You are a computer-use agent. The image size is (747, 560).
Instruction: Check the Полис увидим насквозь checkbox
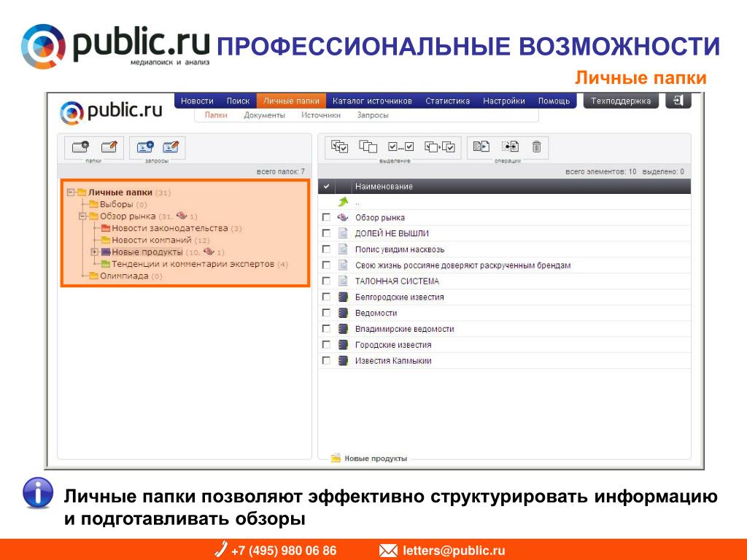pyautogui.click(x=326, y=249)
